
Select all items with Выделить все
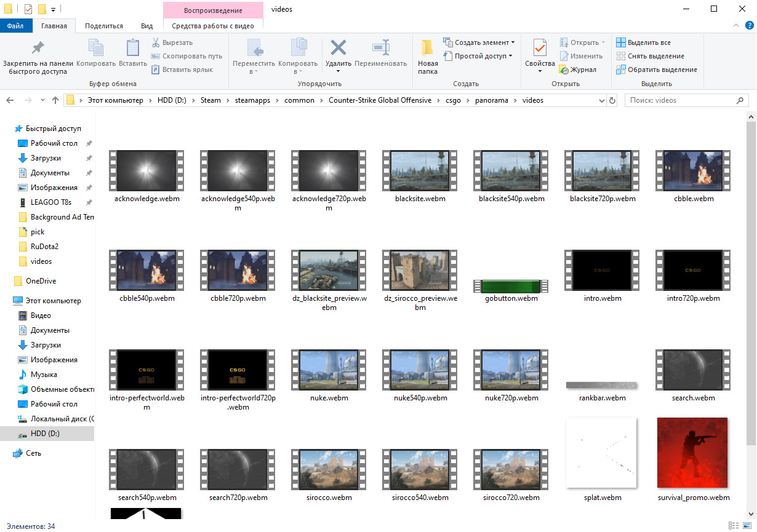point(644,42)
